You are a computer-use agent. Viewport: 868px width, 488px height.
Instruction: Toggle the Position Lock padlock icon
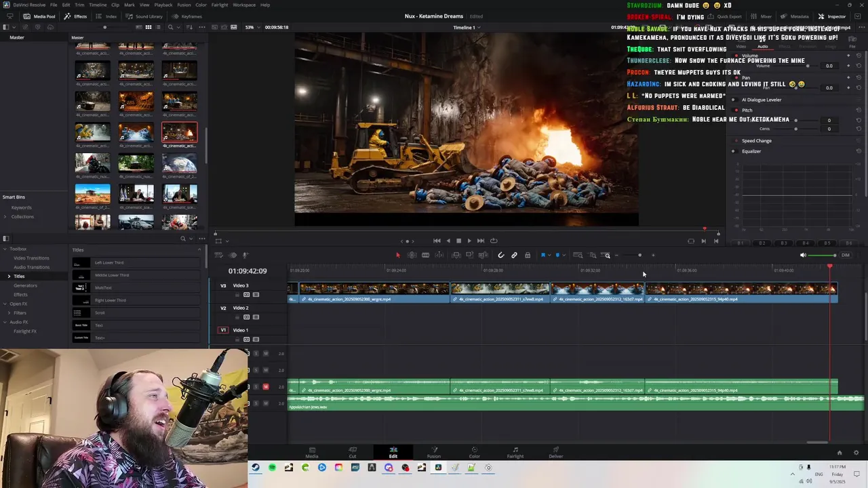pos(528,255)
